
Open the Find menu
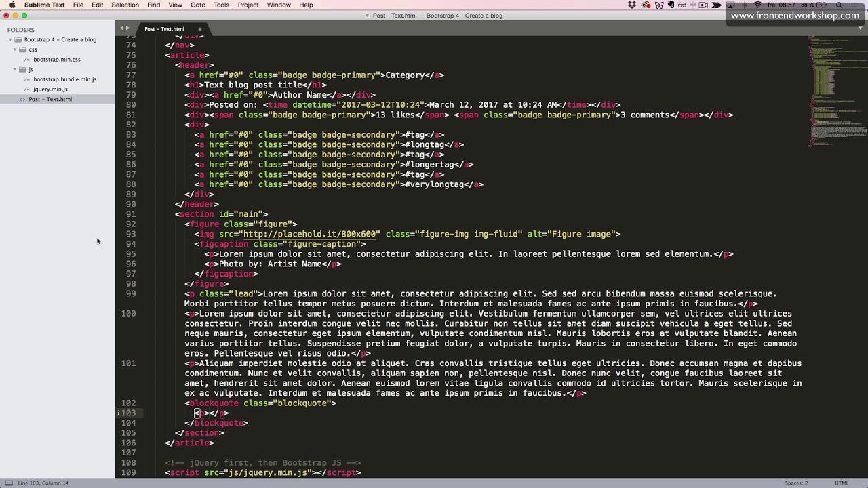click(x=154, y=5)
